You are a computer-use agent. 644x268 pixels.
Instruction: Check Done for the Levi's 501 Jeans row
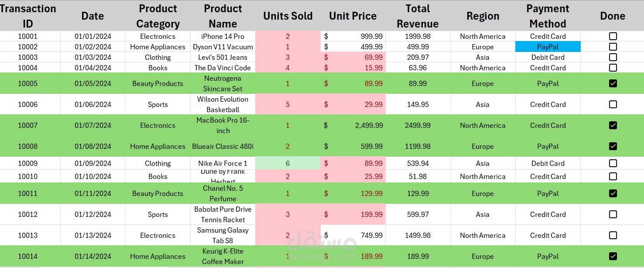613,57
